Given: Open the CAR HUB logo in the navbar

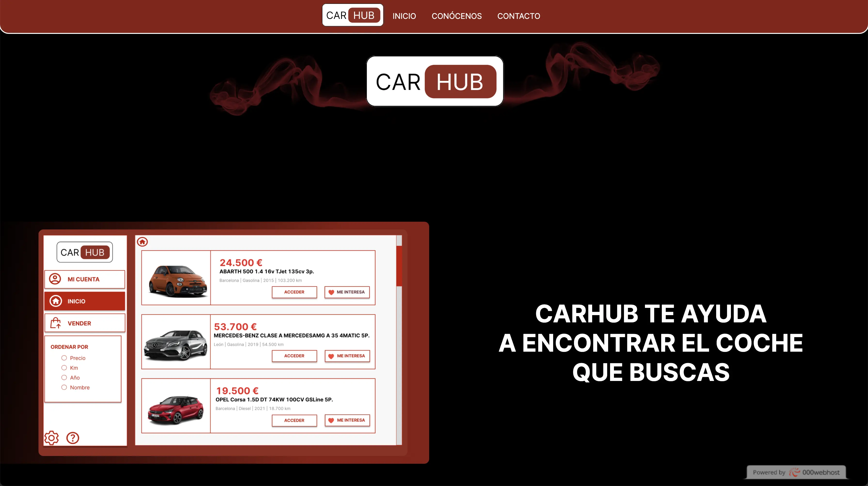Looking at the screenshot, I should click(352, 15).
